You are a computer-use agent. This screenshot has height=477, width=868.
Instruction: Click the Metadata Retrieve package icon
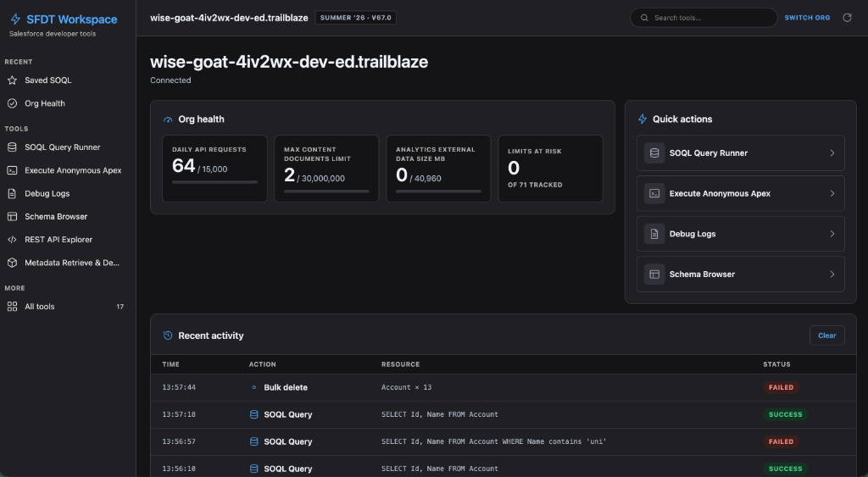click(12, 263)
